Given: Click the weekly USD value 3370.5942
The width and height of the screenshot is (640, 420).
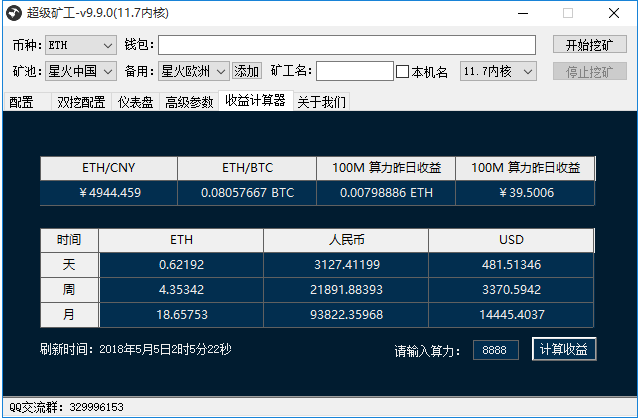Looking at the screenshot, I should pyautogui.click(x=511, y=290).
